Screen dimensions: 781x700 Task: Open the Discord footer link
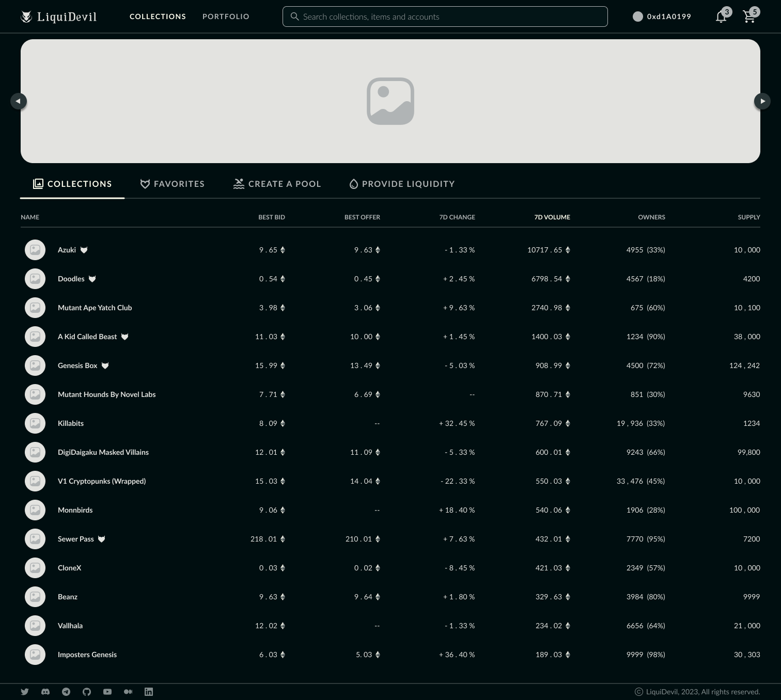[x=45, y=692]
